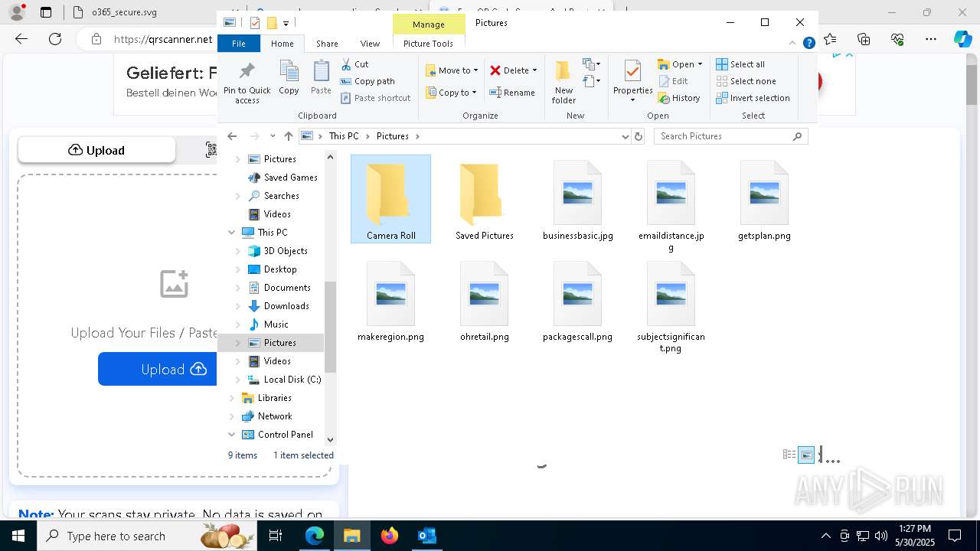Select the makeregion.png file

pos(390,302)
